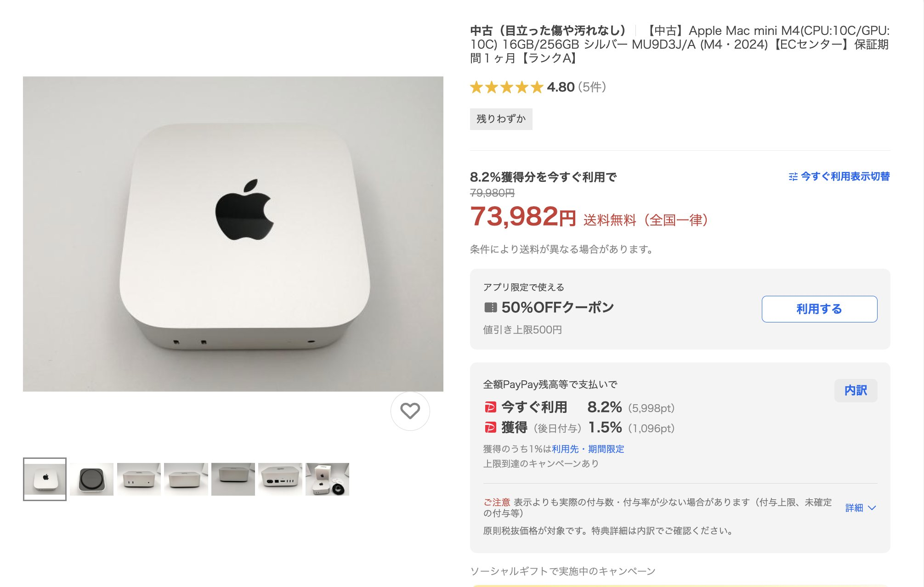
Task: Select the box and accessories thumbnail
Action: click(327, 479)
